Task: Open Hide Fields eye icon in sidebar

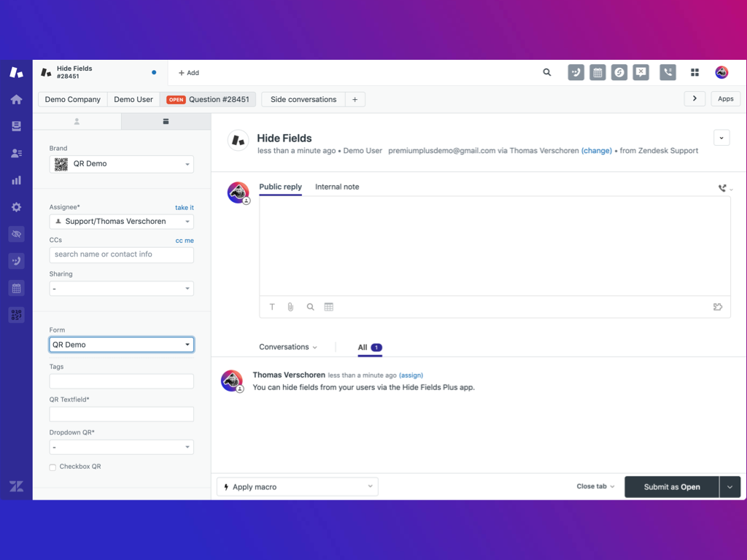Action: click(x=16, y=234)
